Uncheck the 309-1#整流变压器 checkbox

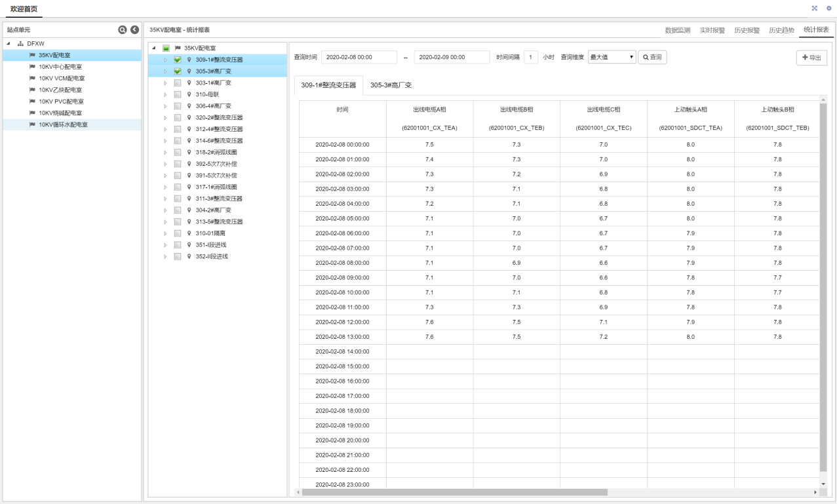178,60
